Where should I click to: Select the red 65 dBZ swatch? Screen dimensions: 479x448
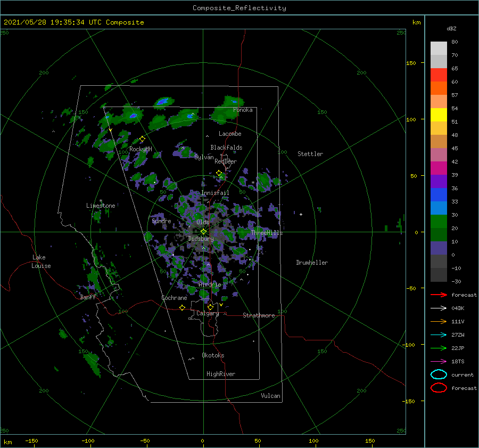pos(439,75)
